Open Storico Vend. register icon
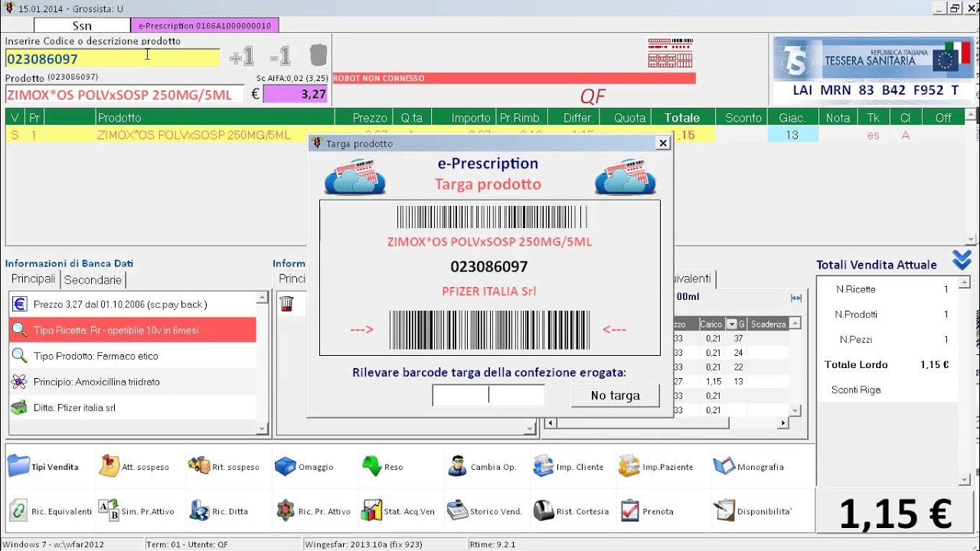The height and width of the screenshot is (551, 980). [457, 510]
